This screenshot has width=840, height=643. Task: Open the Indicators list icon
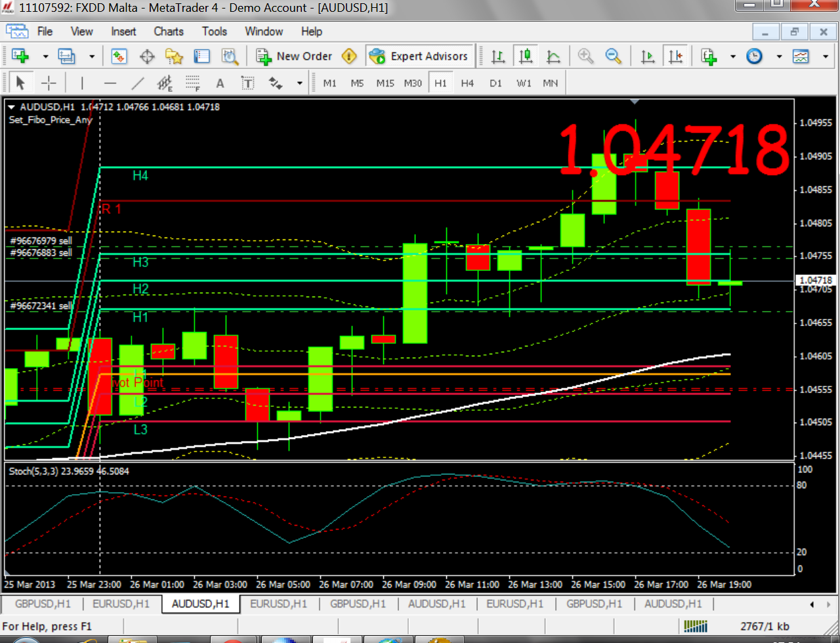click(x=709, y=56)
